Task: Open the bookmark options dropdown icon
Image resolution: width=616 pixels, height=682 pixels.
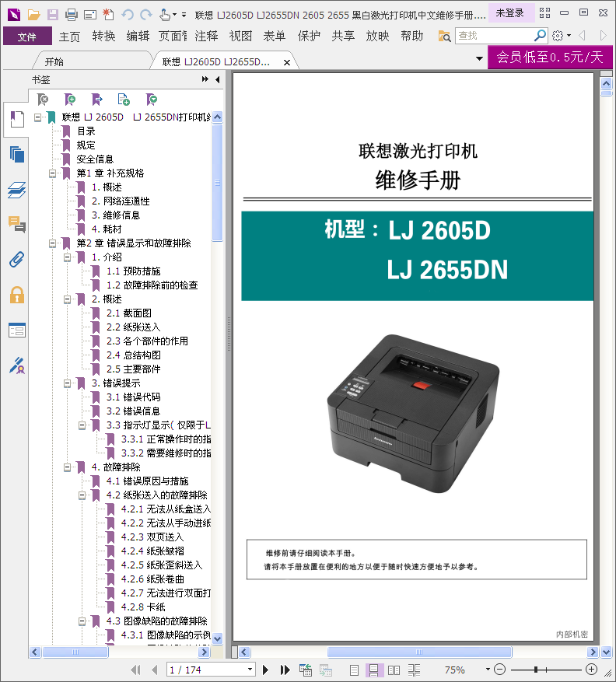Action: 152,100
